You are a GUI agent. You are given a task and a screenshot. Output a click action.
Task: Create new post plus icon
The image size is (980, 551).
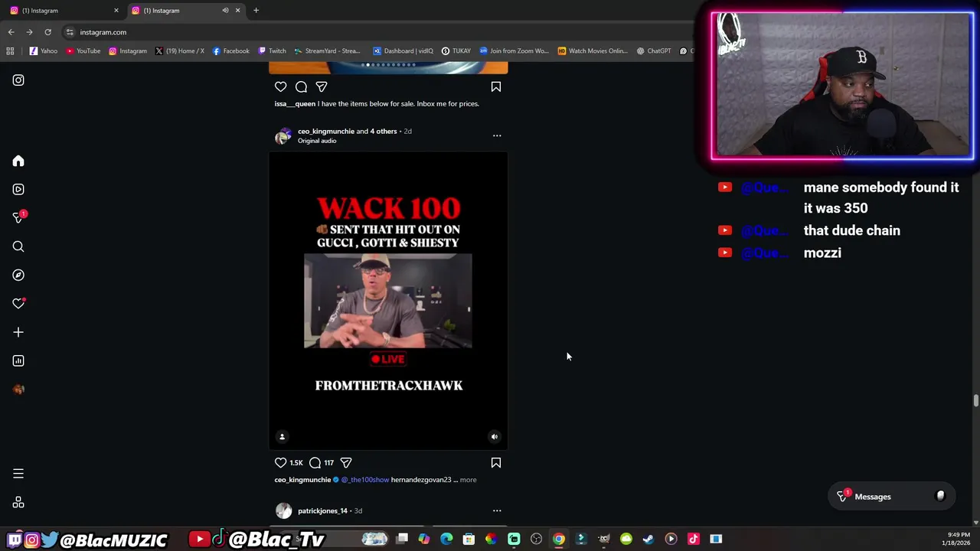click(x=18, y=332)
